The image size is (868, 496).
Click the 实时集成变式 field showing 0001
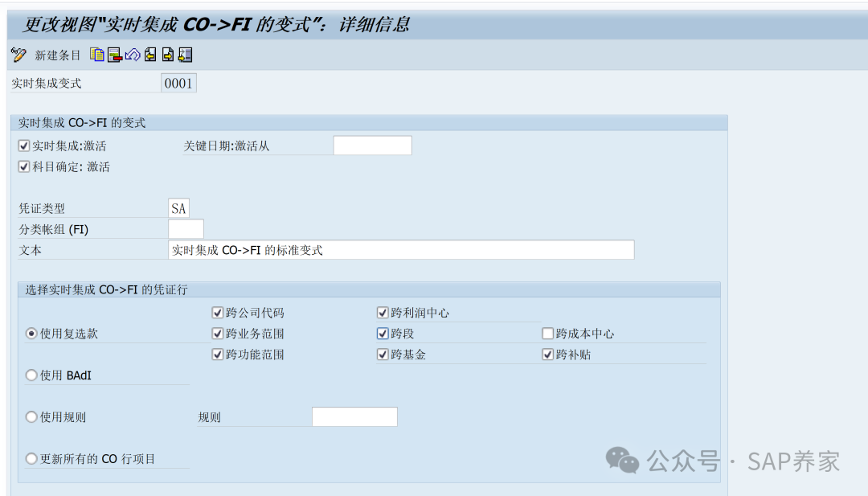178,84
